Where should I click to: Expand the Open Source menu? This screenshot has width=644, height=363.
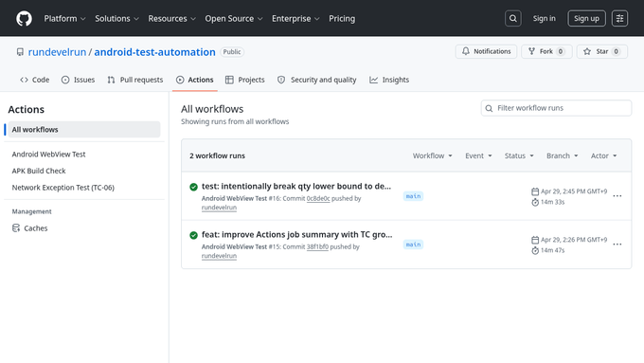pyautogui.click(x=234, y=19)
